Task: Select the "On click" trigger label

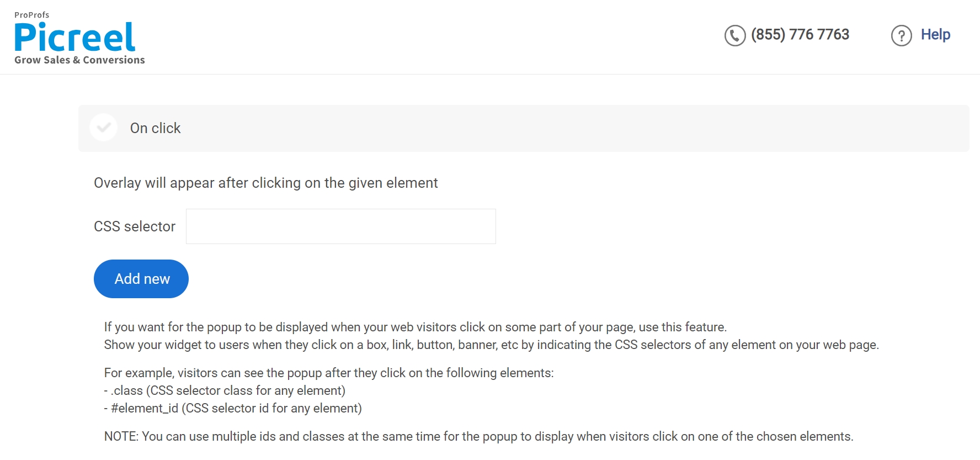Action: click(155, 128)
